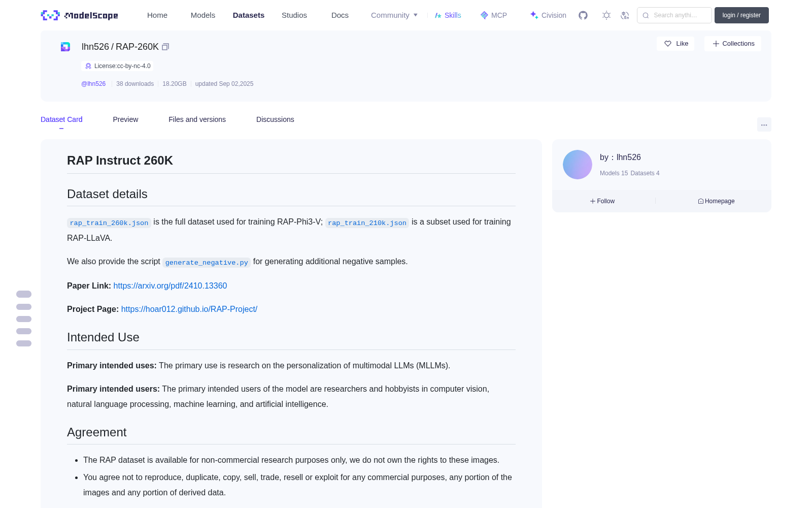The image size is (812, 508).
Task: Click the "lhn526 / RAP-260K" title text
Action: pos(120,47)
